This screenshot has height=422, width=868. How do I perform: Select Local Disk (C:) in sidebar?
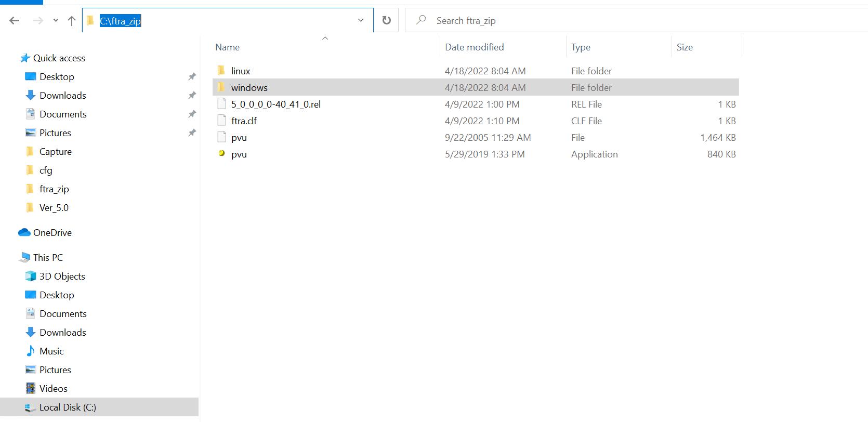pyautogui.click(x=68, y=407)
